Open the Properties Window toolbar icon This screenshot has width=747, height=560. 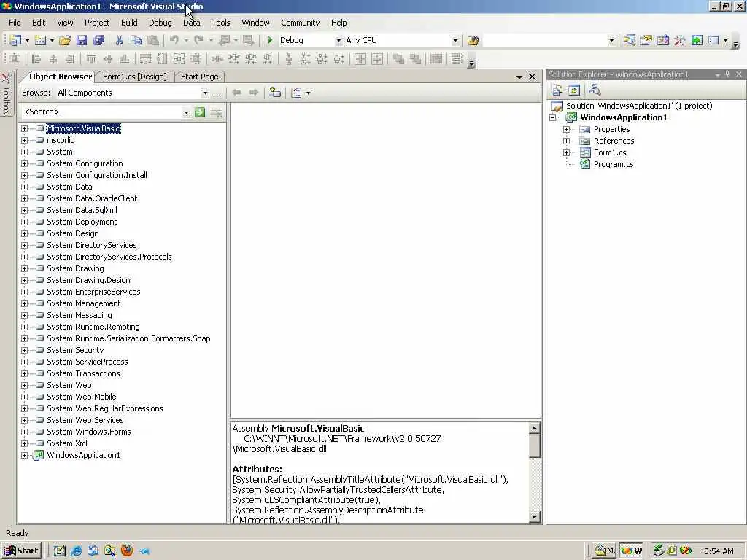pyautogui.click(x=646, y=41)
